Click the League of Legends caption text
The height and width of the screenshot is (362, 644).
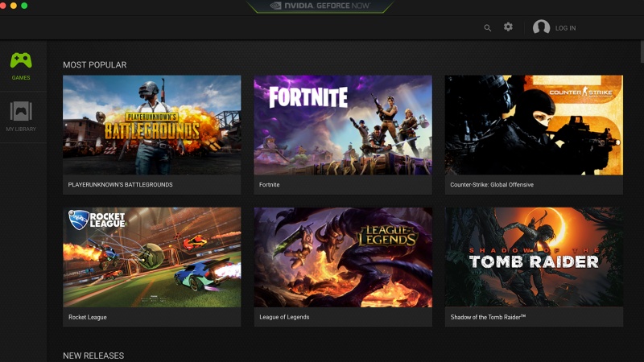click(284, 317)
